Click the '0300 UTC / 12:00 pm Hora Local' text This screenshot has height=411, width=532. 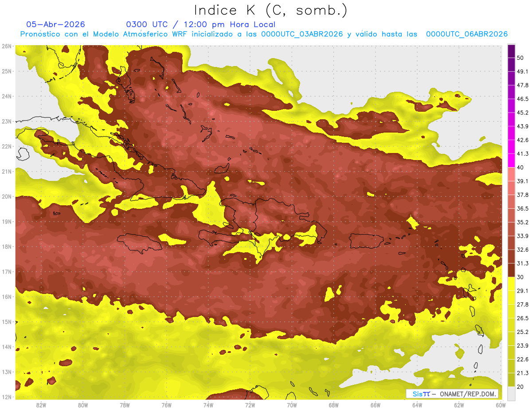(x=200, y=25)
